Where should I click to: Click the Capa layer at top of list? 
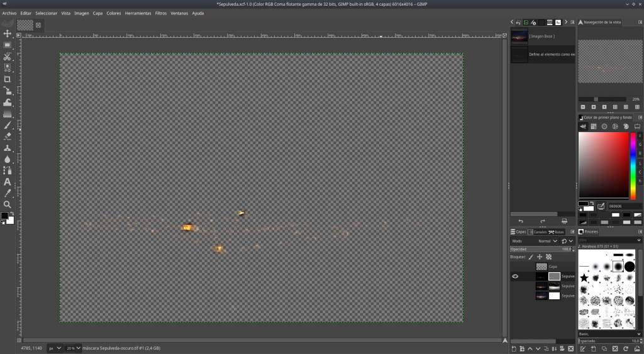[x=552, y=267]
